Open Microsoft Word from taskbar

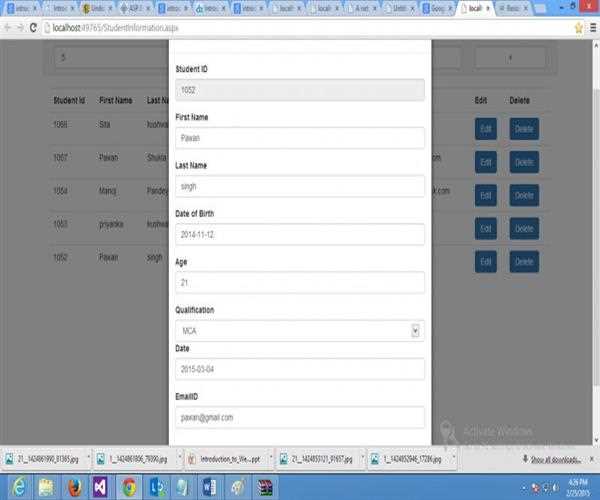click(x=209, y=487)
